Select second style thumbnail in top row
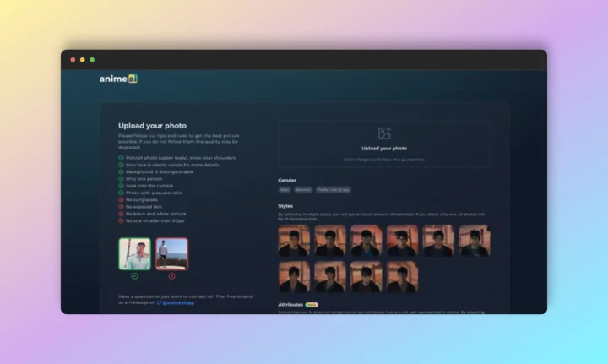608x364 pixels. tap(330, 241)
